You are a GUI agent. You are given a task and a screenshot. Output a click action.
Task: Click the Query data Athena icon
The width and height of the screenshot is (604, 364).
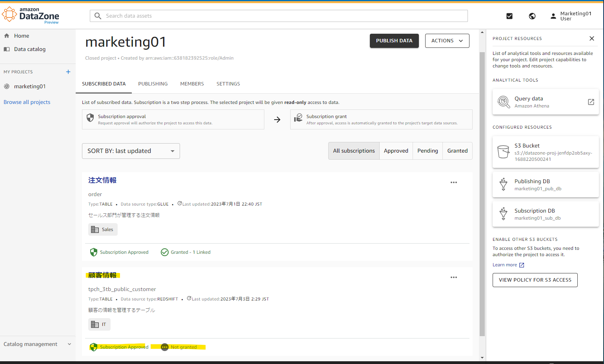(x=504, y=102)
